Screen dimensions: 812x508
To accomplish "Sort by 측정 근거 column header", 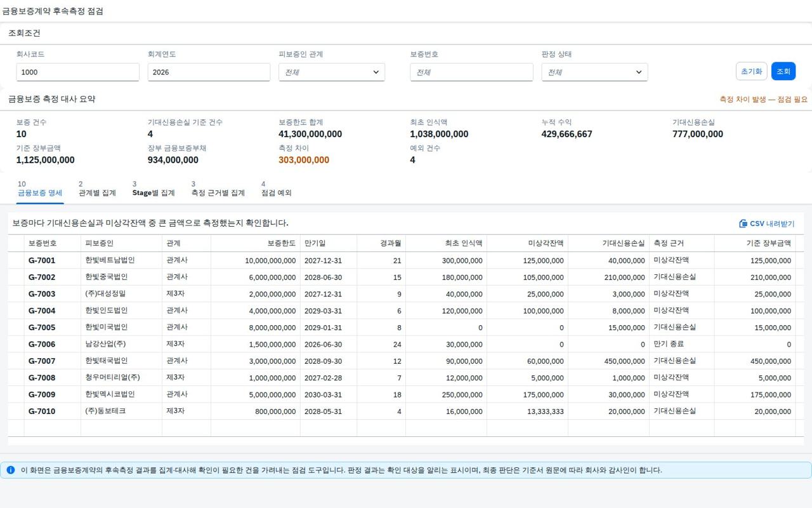I will point(682,243).
